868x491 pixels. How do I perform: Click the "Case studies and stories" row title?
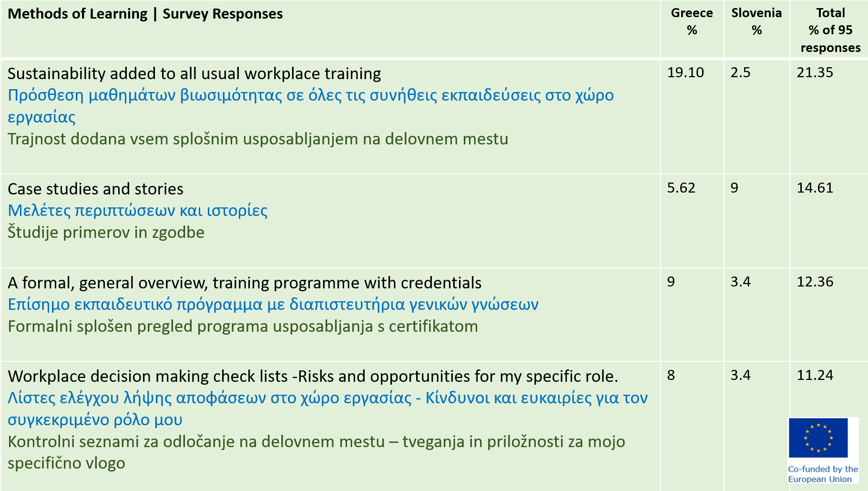coord(95,189)
